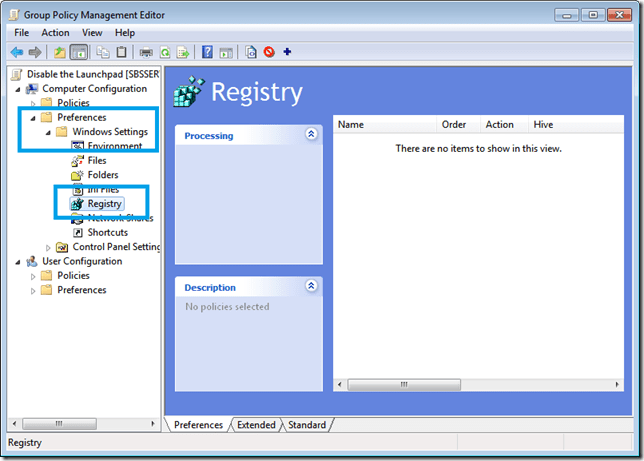The width and height of the screenshot is (644, 461).
Task: Collapse the Processing panel chevron
Action: (311, 135)
